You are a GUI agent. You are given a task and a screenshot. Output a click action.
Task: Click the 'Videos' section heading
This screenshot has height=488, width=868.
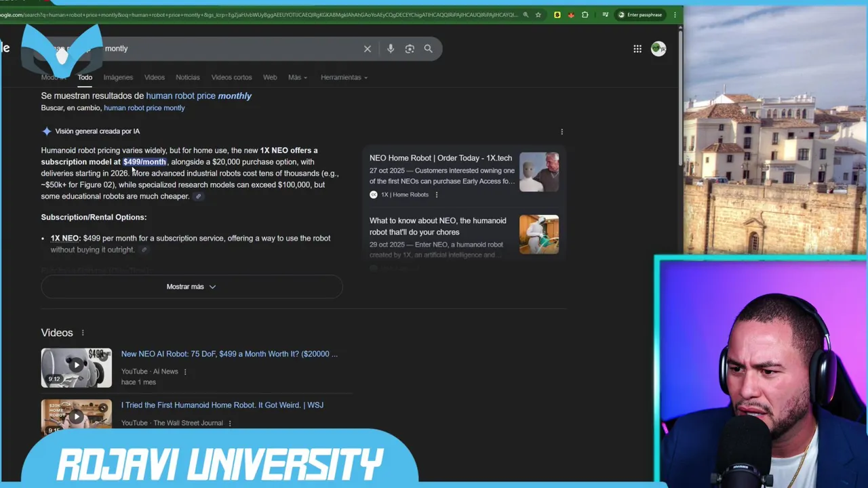click(57, 333)
